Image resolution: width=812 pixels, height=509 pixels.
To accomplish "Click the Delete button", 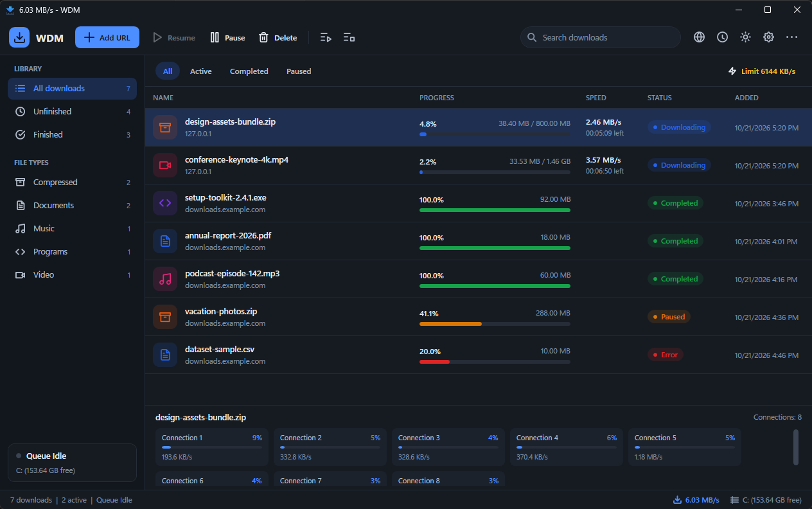I will click(x=278, y=38).
